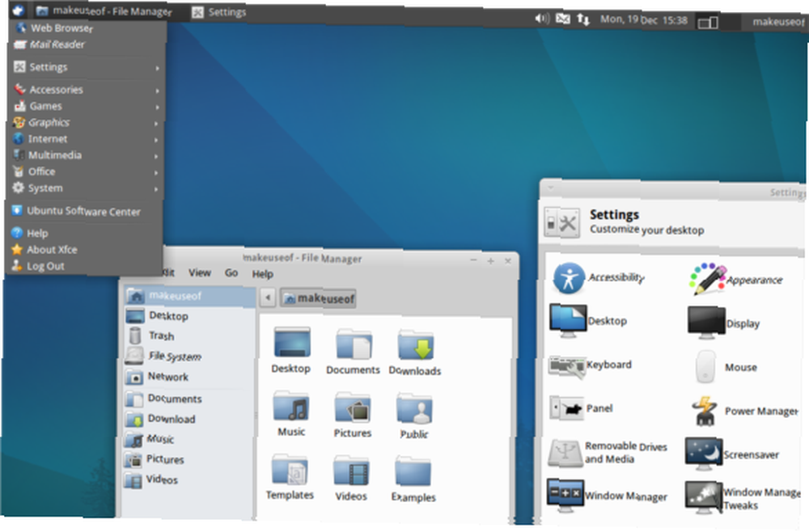Open Desktop settings in Settings window
The width and height of the screenshot is (809, 532).
click(568, 321)
